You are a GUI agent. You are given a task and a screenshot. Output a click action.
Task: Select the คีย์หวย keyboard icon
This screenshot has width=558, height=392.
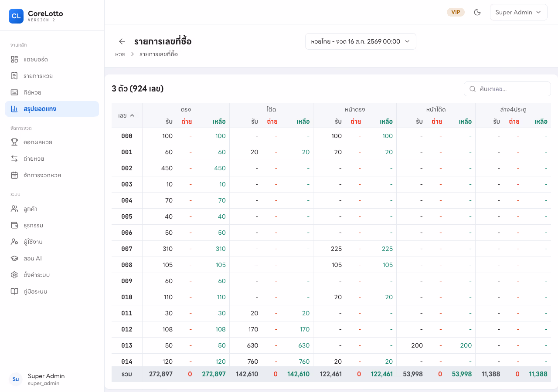14,92
